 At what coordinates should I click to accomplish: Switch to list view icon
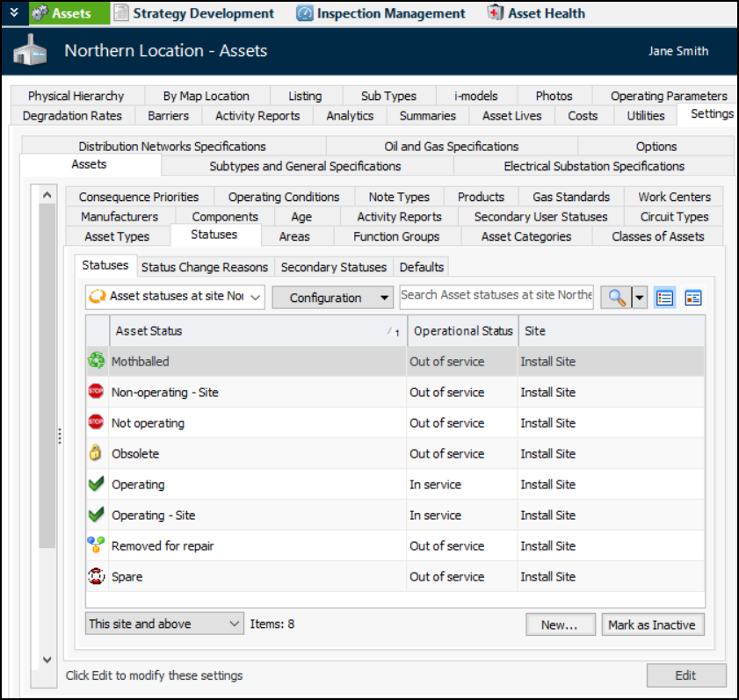click(x=665, y=298)
